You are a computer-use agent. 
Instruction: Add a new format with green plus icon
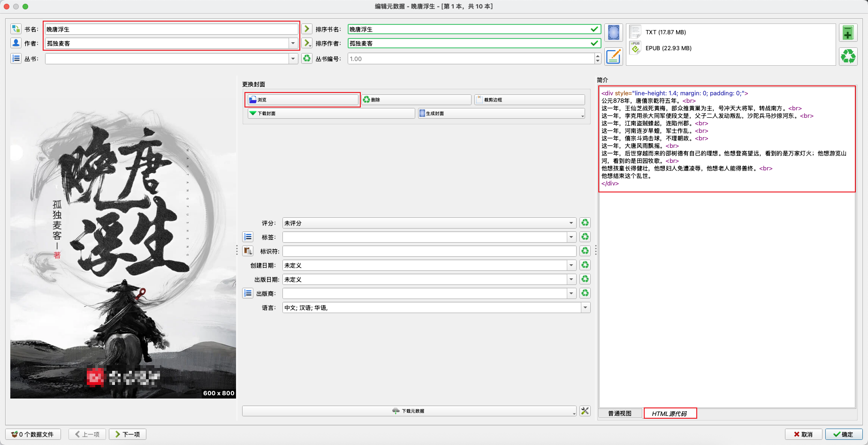[x=847, y=32]
